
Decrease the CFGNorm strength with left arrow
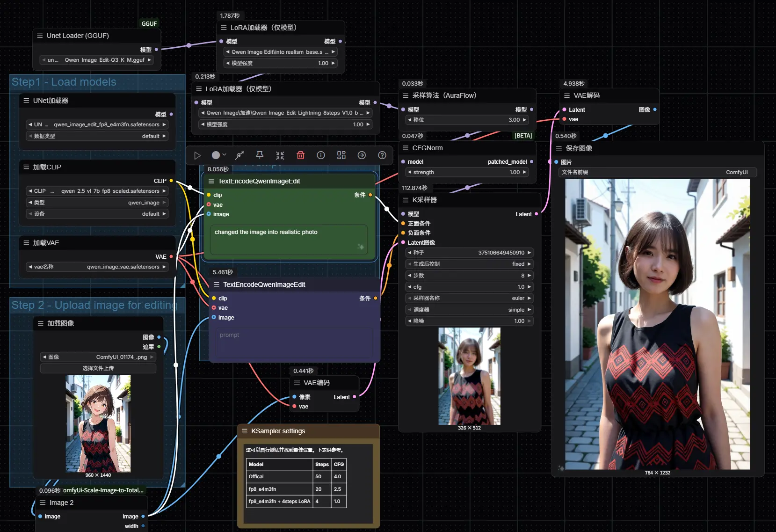click(410, 172)
